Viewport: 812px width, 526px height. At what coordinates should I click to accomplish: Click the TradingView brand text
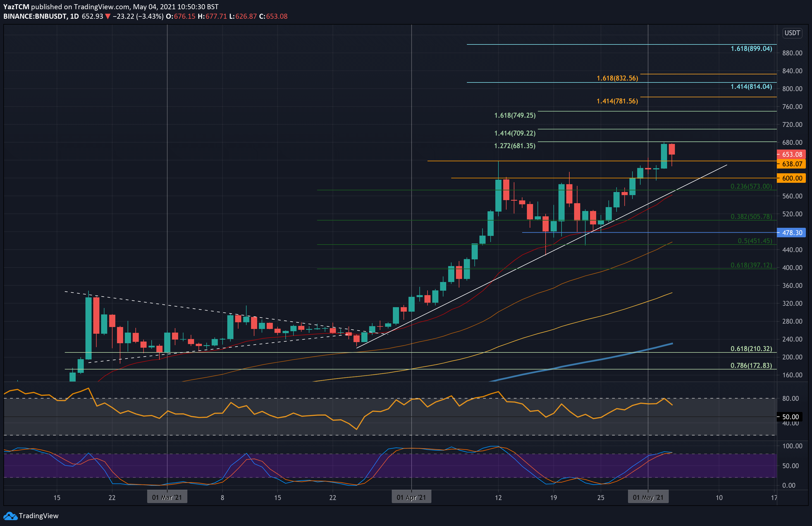(x=39, y=516)
